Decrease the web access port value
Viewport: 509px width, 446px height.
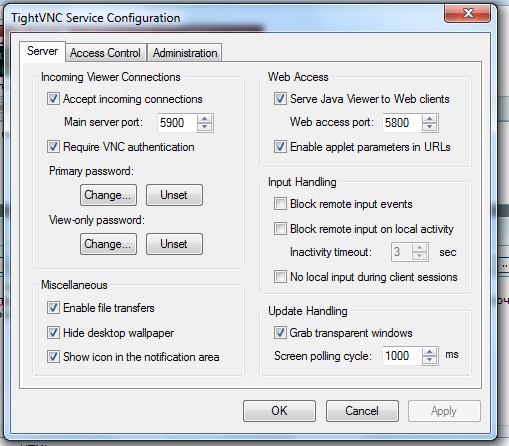[x=429, y=127]
